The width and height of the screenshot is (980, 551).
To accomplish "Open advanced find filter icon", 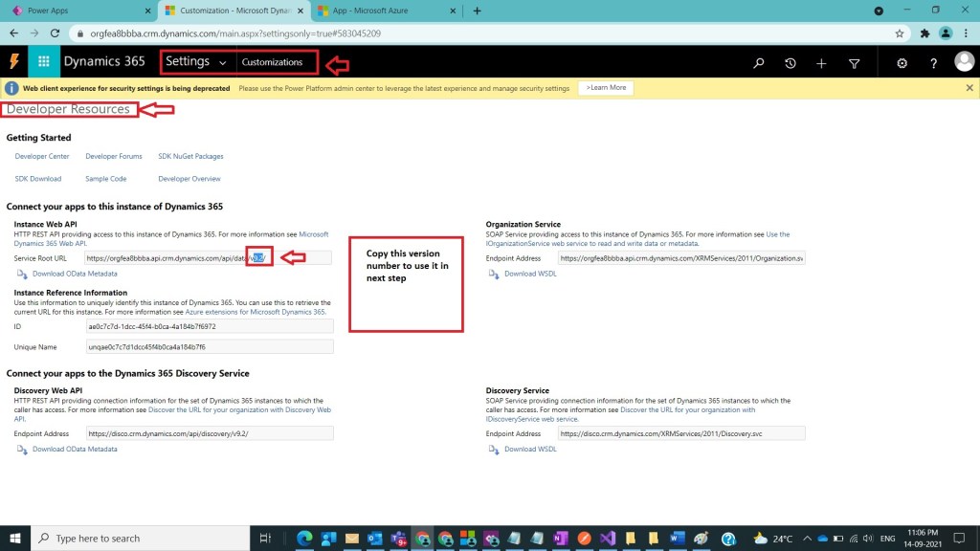I will pos(854,63).
